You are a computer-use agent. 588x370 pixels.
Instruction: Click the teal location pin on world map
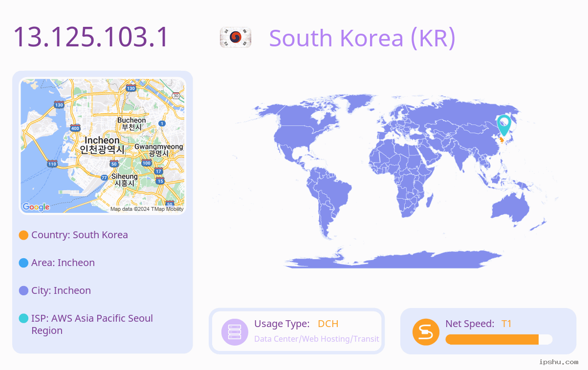[x=503, y=125]
